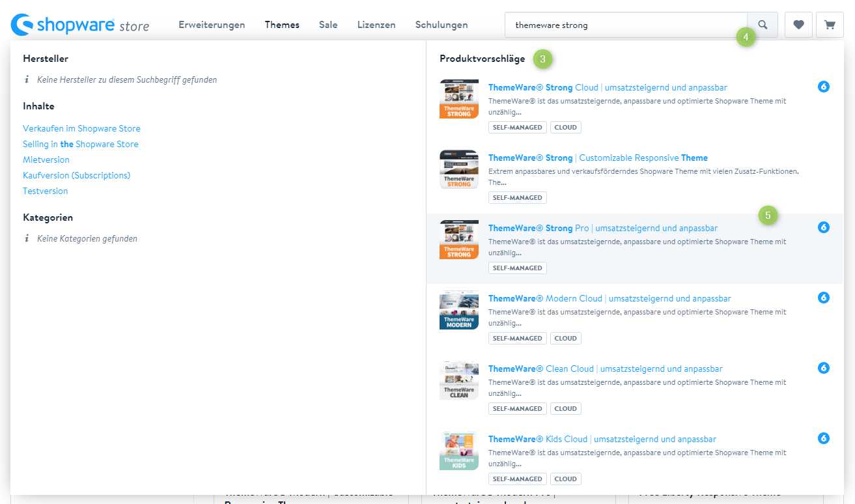Image resolution: width=855 pixels, height=504 pixels.
Task: Open ThemeWare Kids Cloud thumbnail
Action: point(459,451)
